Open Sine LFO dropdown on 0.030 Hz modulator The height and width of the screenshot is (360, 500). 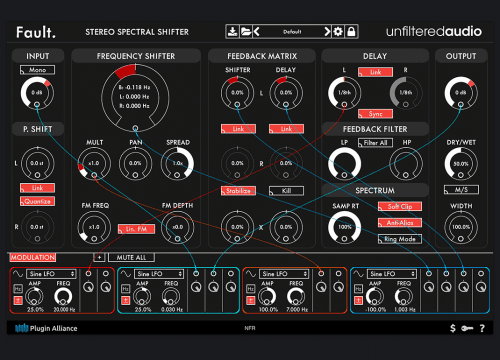pyautogui.click(x=159, y=274)
